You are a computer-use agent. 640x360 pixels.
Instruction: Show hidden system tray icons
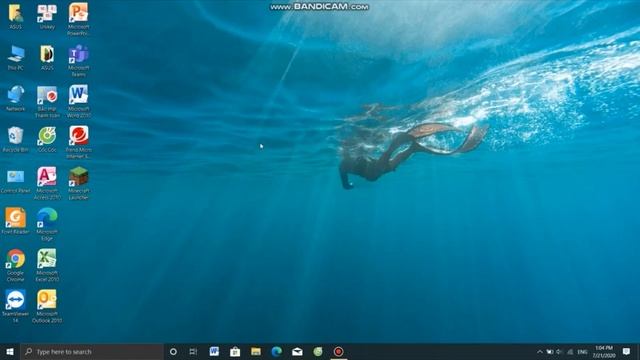pos(540,352)
